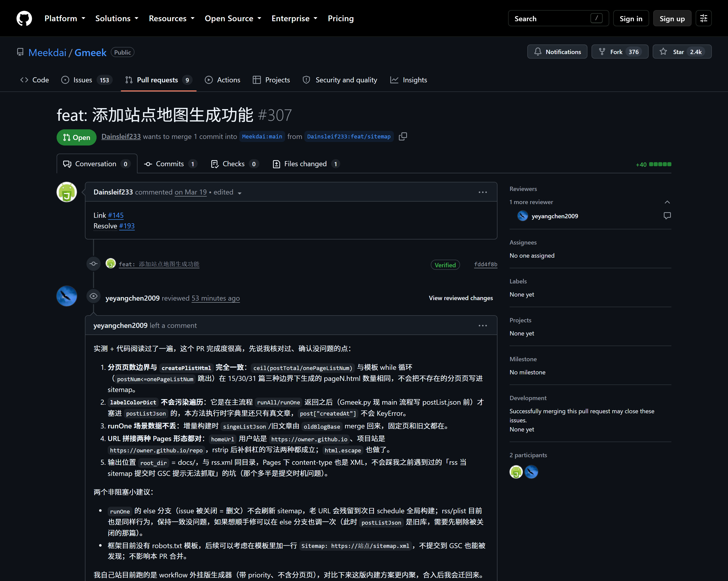Copy the head branch name icon
728x581 pixels.
(x=403, y=136)
